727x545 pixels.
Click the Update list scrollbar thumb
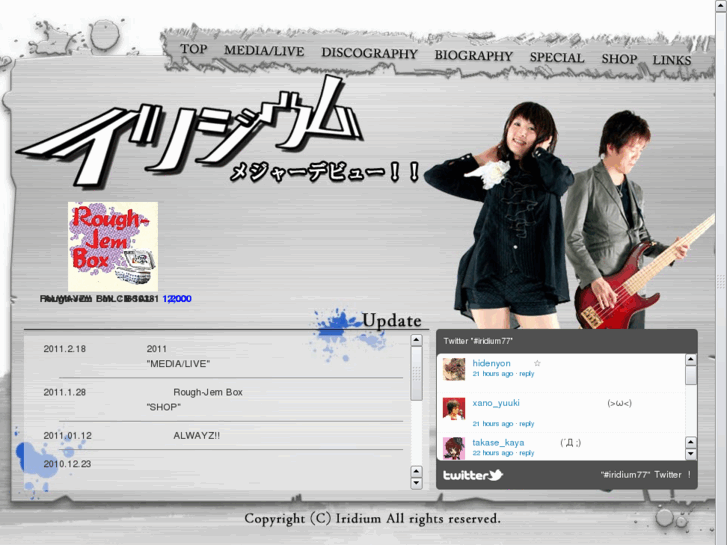[416, 373]
